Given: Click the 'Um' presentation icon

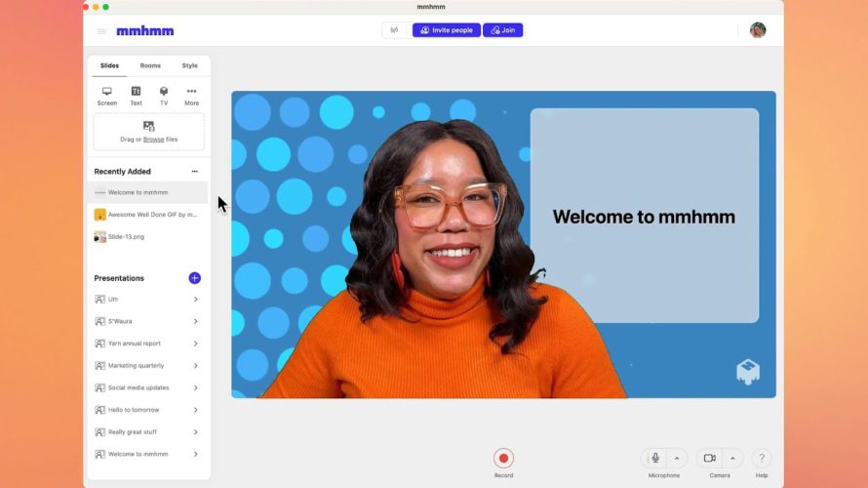Looking at the screenshot, I should click(99, 299).
